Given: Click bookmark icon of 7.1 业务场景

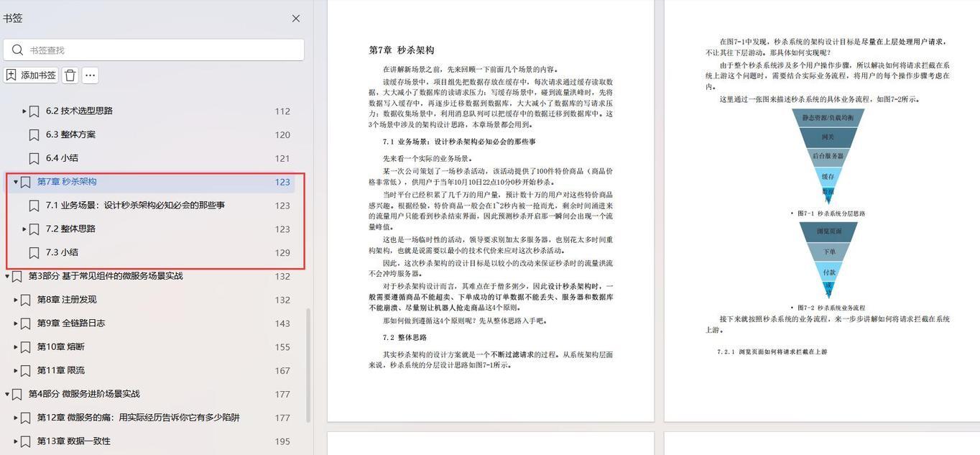Looking at the screenshot, I should tap(34, 206).
